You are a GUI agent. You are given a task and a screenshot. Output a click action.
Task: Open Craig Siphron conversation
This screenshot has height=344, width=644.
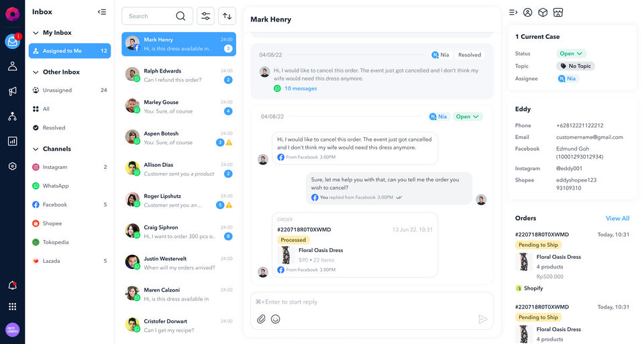point(178,231)
